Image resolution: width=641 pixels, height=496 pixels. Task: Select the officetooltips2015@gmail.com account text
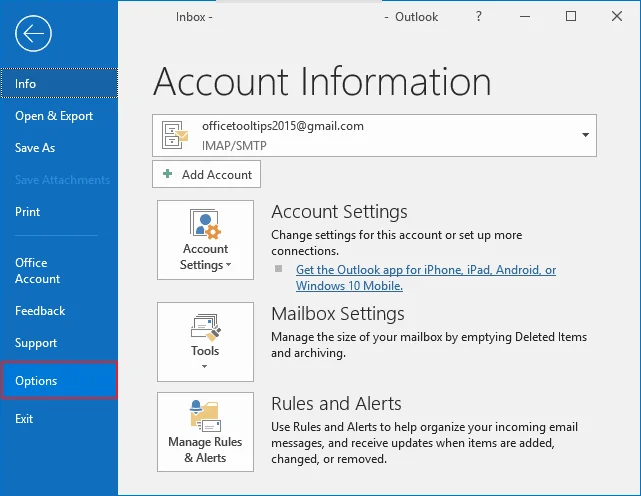[x=283, y=126]
